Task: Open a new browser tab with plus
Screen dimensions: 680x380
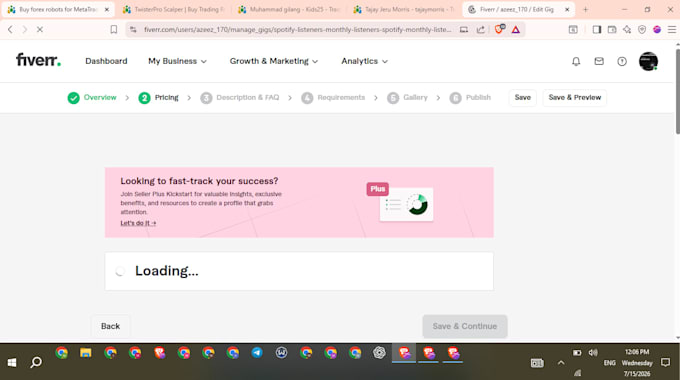Action: click(x=585, y=9)
